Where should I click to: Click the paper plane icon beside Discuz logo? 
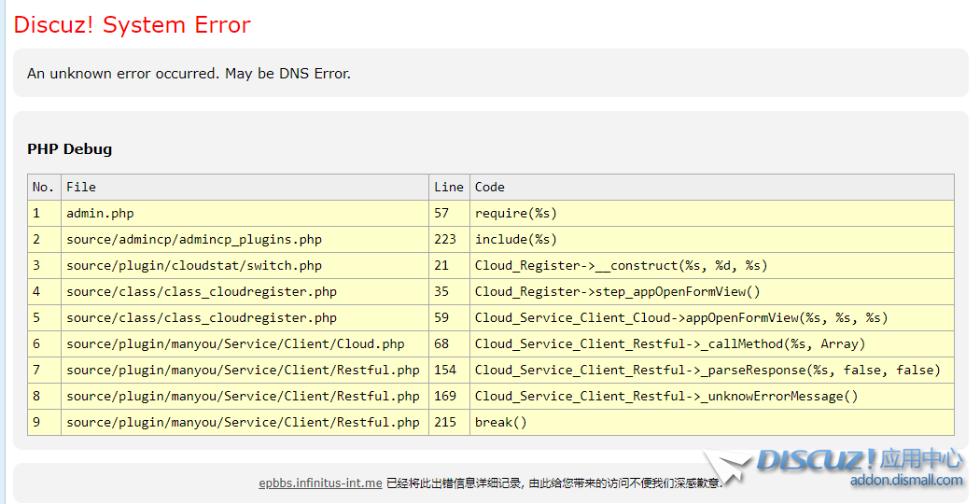click(x=728, y=466)
